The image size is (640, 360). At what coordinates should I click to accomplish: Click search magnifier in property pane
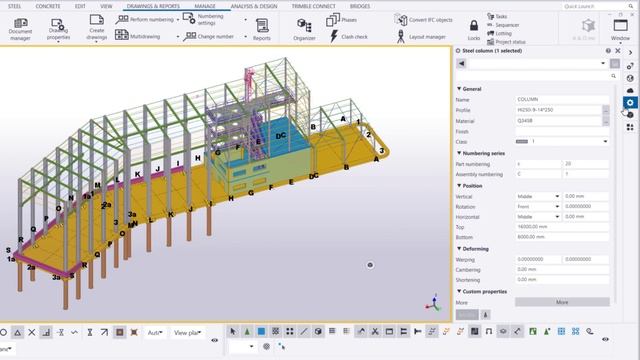click(613, 76)
